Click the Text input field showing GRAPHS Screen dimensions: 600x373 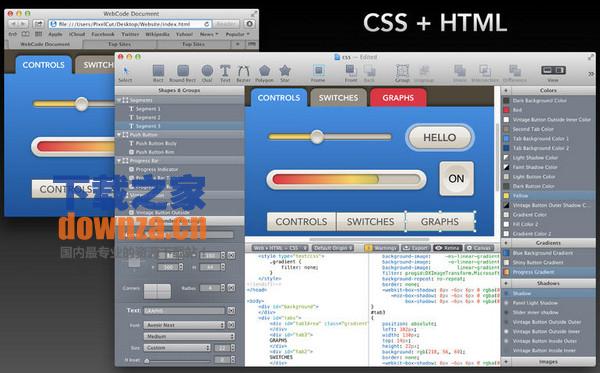tap(184, 311)
